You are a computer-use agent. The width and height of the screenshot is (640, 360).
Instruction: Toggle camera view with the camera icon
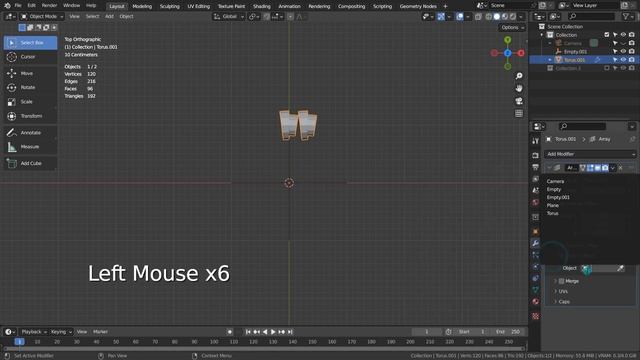[x=519, y=101]
